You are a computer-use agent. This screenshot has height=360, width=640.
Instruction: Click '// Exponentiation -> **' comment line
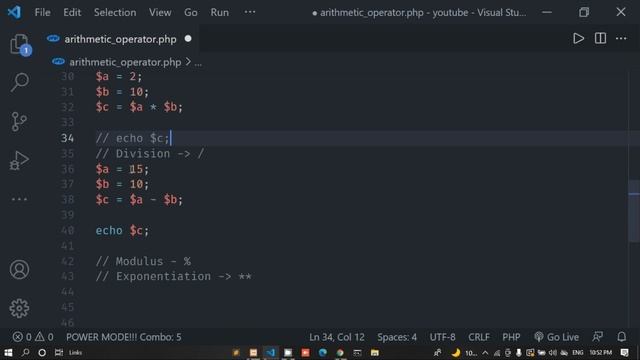[x=173, y=276]
